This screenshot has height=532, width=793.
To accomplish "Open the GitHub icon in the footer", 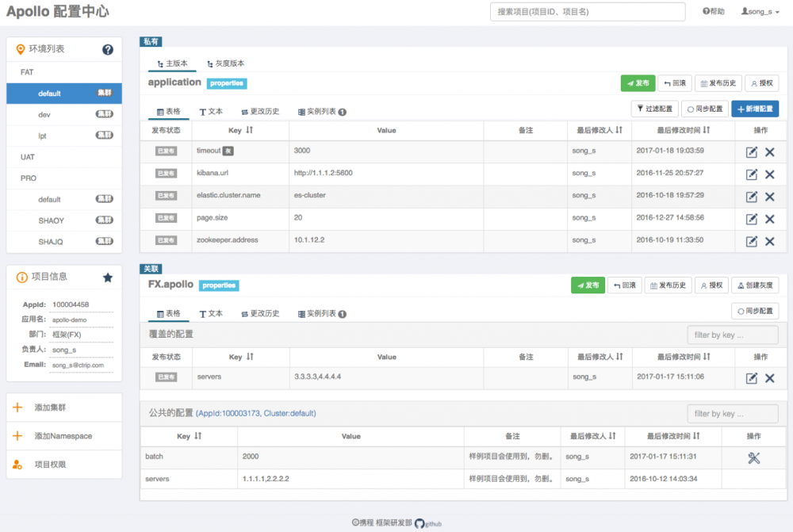I will click(x=420, y=523).
